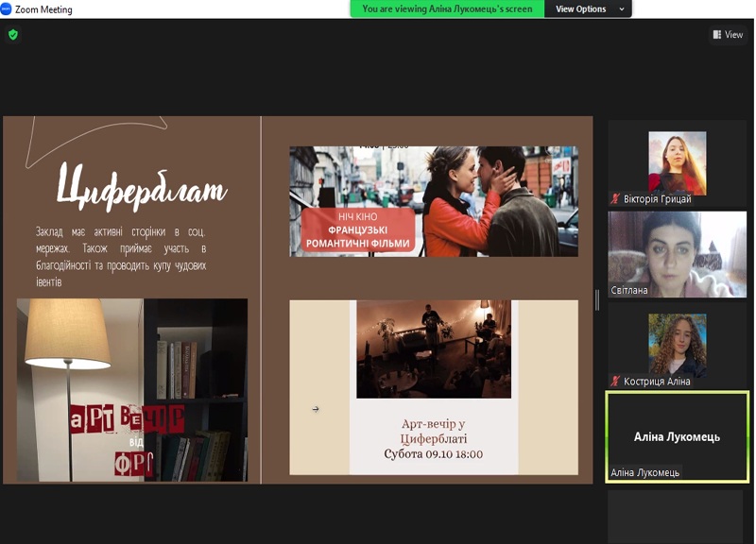The height and width of the screenshot is (544, 756).
Task: Open the View layout menu
Action: [x=728, y=35]
